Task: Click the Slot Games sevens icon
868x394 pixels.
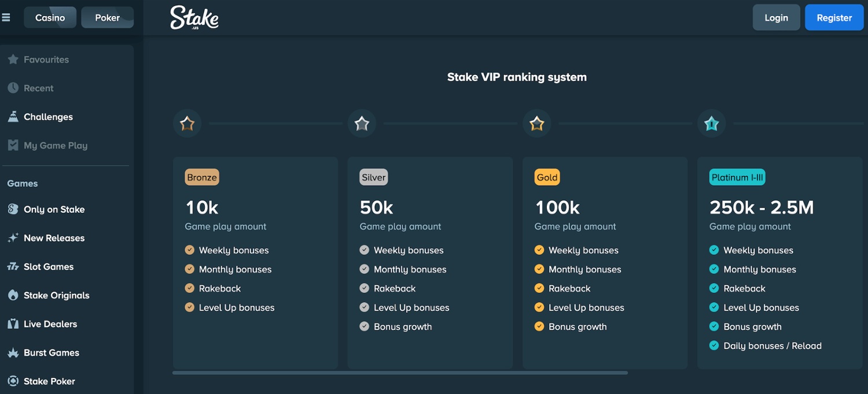Action: (13, 267)
